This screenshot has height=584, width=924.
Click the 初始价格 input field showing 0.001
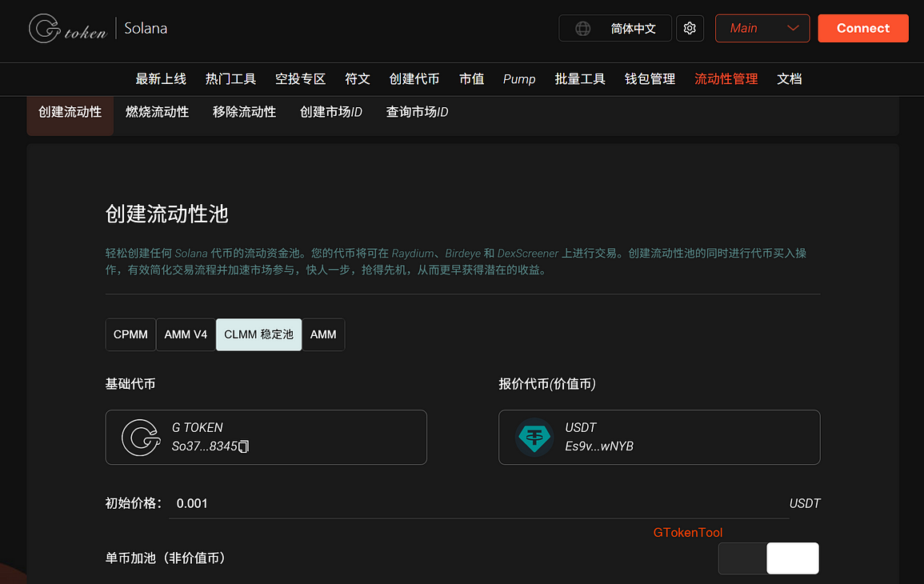point(478,503)
